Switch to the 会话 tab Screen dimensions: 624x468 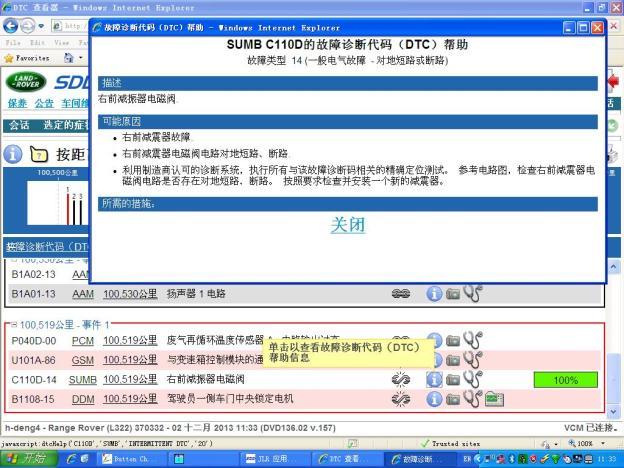(x=19, y=125)
